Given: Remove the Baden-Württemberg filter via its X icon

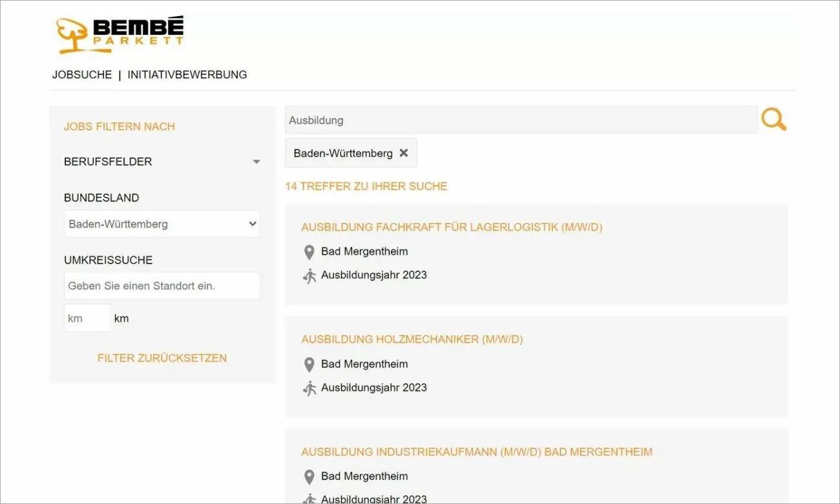Looking at the screenshot, I should point(403,153).
